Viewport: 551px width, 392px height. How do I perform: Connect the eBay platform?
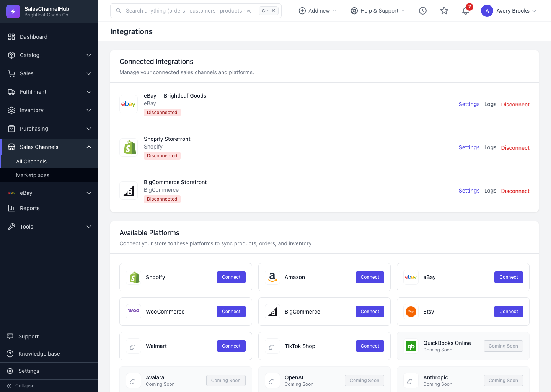point(509,277)
